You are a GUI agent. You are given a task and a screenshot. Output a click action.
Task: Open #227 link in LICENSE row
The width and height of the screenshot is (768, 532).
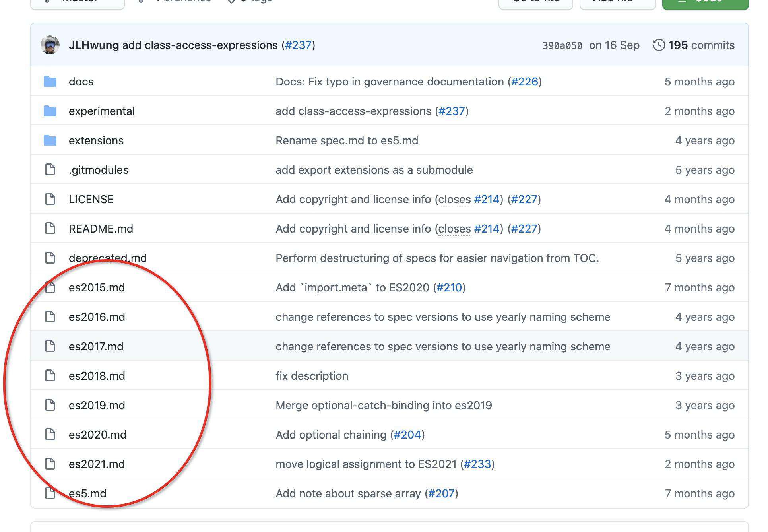524,199
